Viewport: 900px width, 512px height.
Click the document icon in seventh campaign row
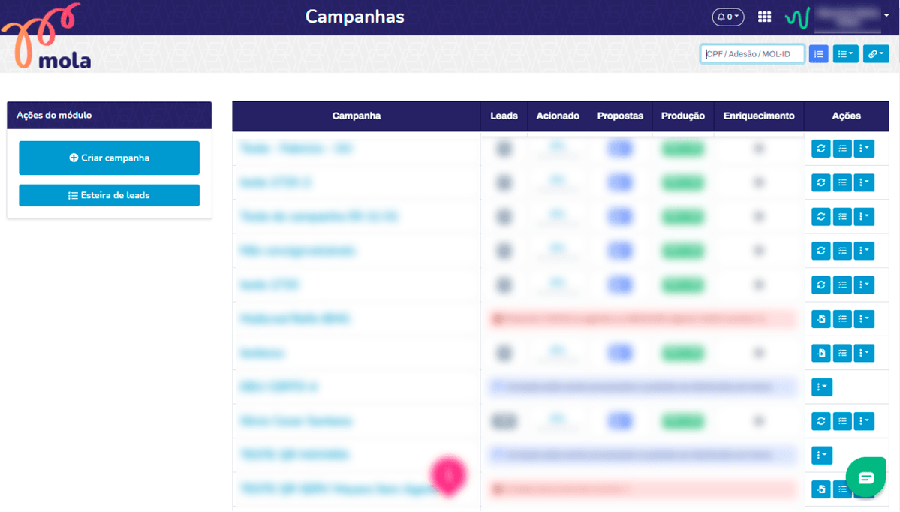[x=821, y=353]
